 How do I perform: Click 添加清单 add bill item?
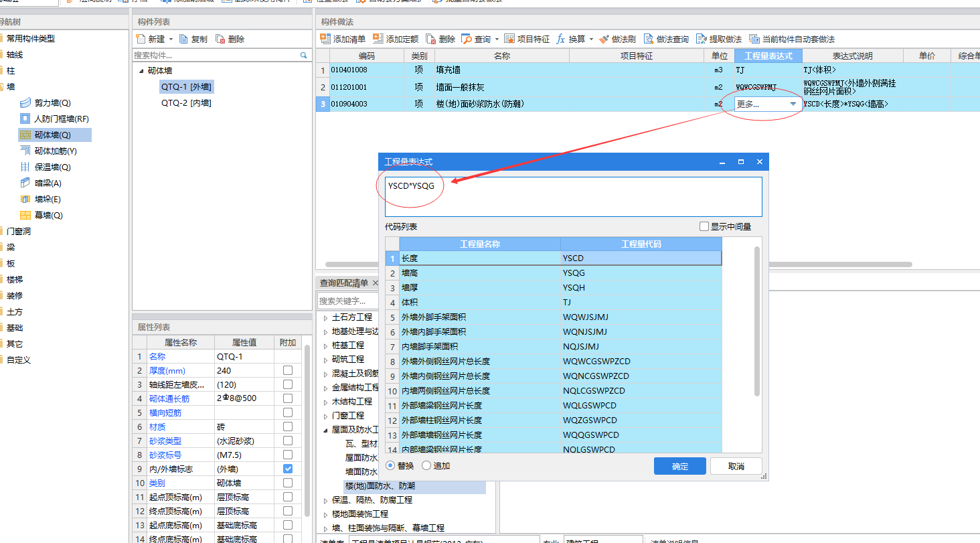[343, 40]
